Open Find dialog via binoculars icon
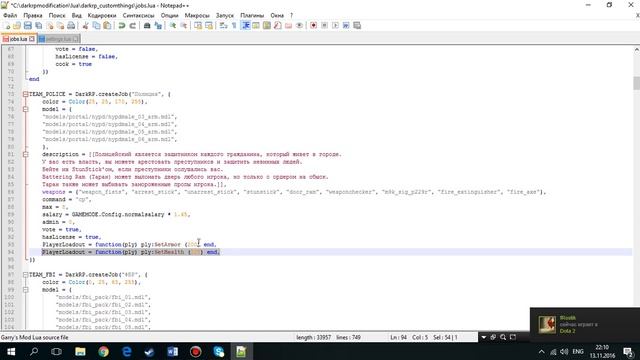640x360 pixels. coord(147,26)
